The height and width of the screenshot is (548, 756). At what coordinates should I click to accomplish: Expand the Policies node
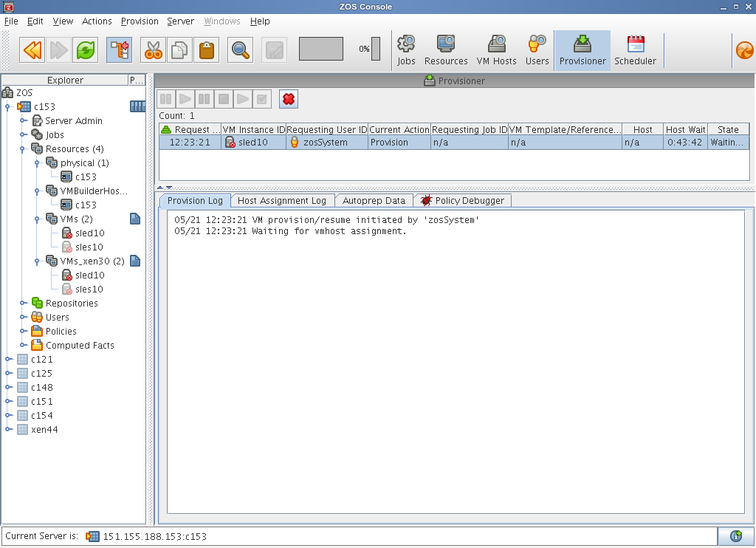(x=23, y=331)
